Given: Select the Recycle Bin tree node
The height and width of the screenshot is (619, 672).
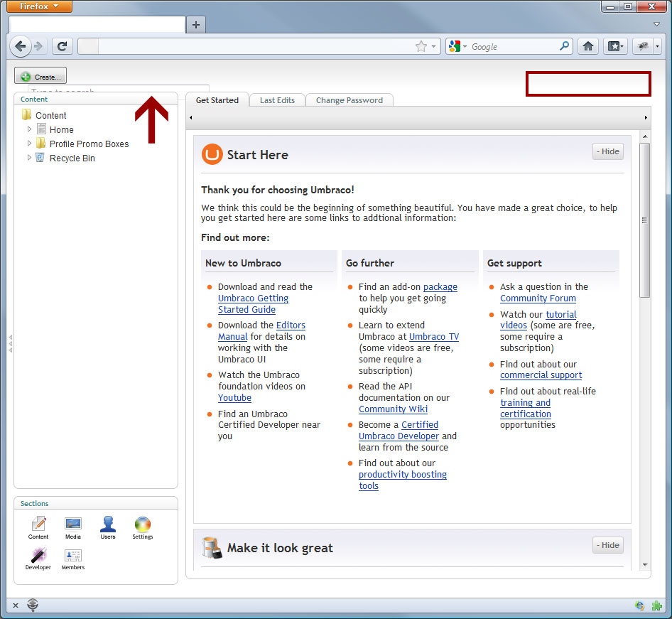Looking at the screenshot, I should click(72, 158).
